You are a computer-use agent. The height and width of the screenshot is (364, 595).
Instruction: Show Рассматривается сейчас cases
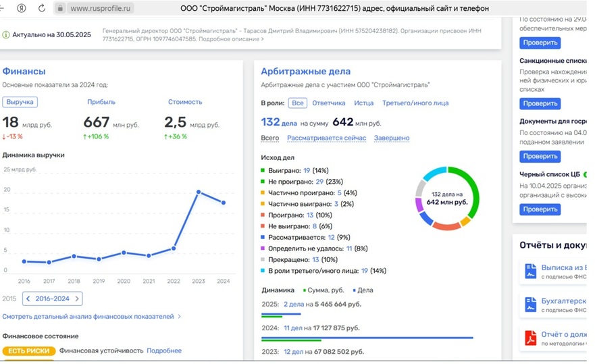click(326, 138)
